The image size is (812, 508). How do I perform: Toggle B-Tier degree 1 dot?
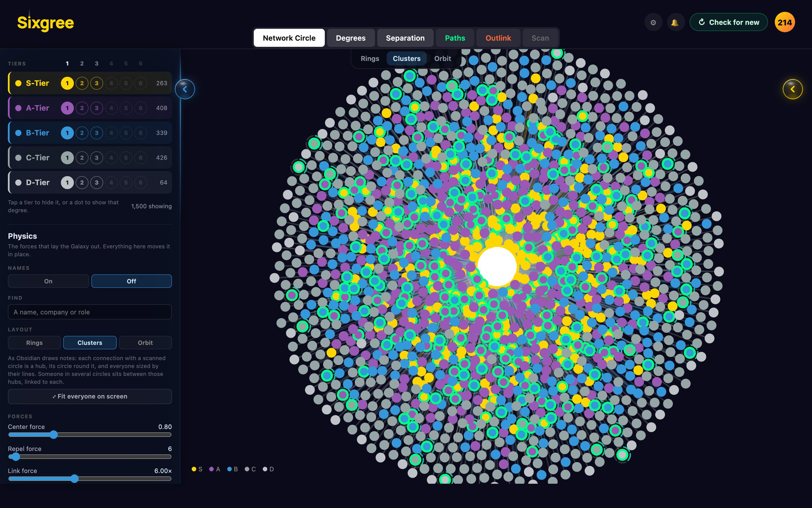(67, 133)
